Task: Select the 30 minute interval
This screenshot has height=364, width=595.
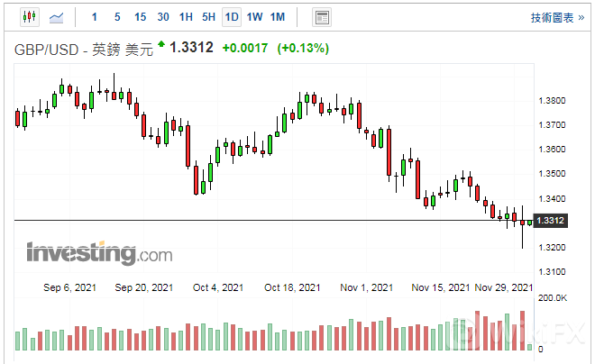Action: (x=163, y=17)
